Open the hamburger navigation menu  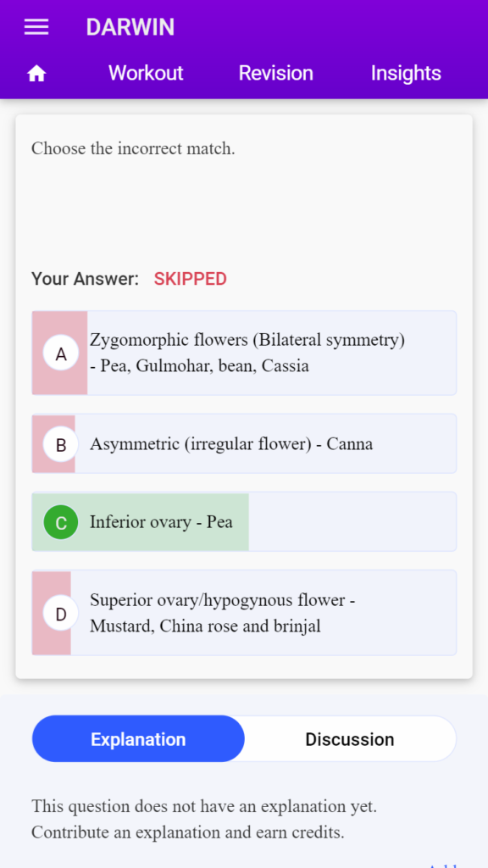tap(36, 27)
